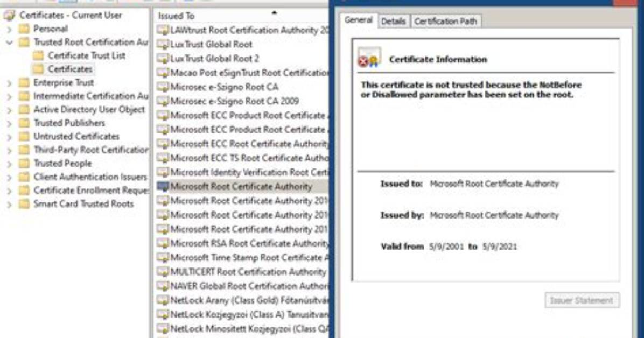Image resolution: width=644 pixels, height=338 pixels.
Task: Select Third-Party Root Certification tree item
Action: coord(91,150)
